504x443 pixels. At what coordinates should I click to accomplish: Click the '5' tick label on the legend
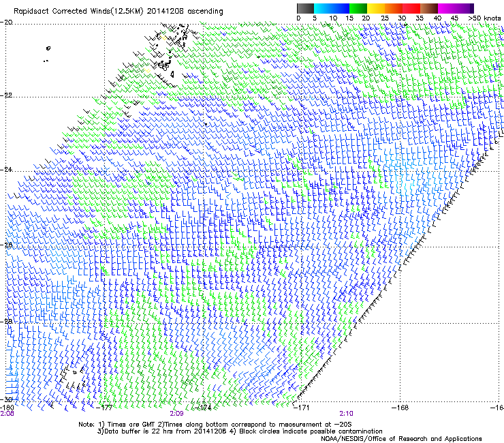(x=315, y=18)
